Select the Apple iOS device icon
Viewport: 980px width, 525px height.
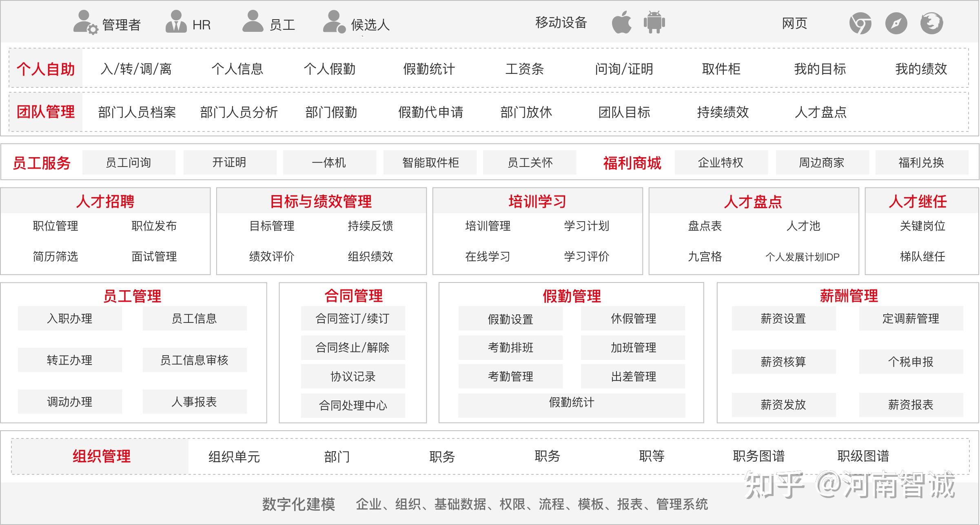tap(621, 22)
